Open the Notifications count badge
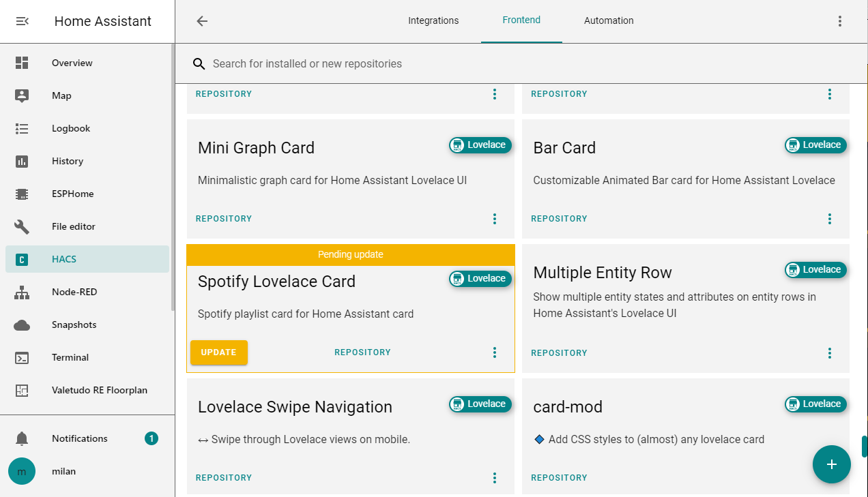 coord(151,438)
